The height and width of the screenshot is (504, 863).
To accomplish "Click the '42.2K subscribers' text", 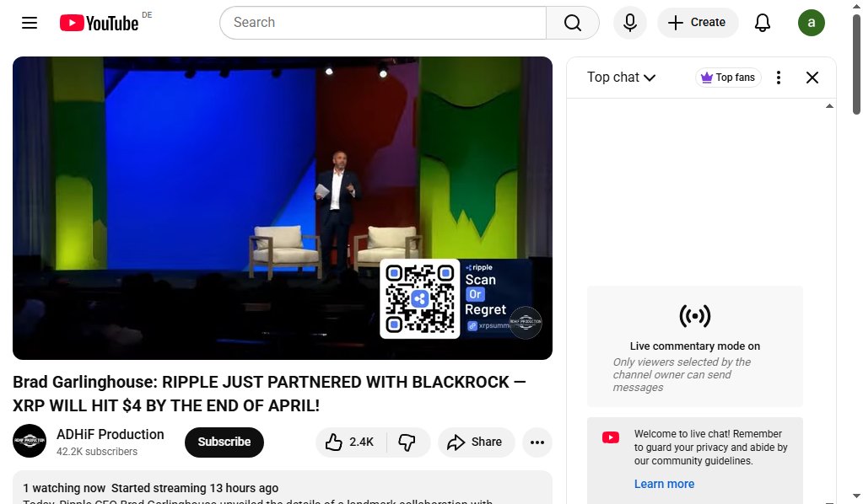I will tap(97, 452).
